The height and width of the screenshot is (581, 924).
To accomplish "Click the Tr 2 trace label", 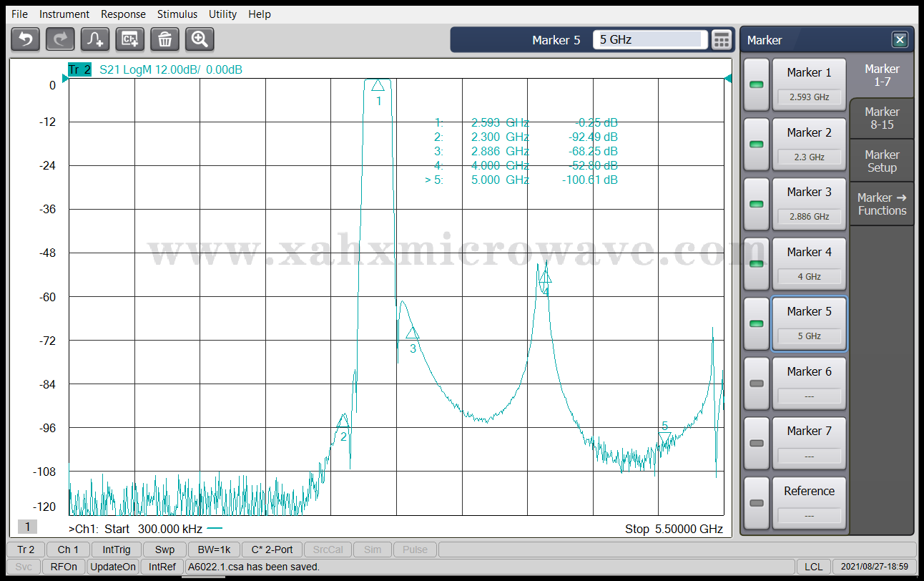I will pyautogui.click(x=79, y=69).
